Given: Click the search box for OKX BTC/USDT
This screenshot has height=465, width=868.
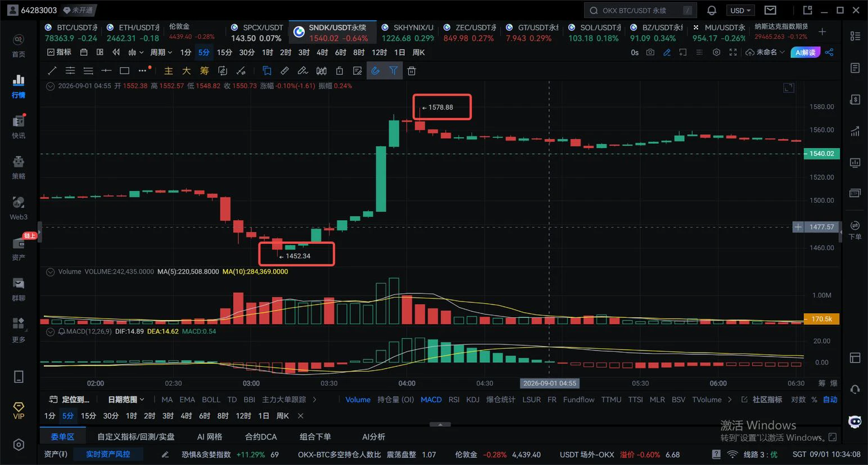Looking at the screenshot, I should (640, 10).
